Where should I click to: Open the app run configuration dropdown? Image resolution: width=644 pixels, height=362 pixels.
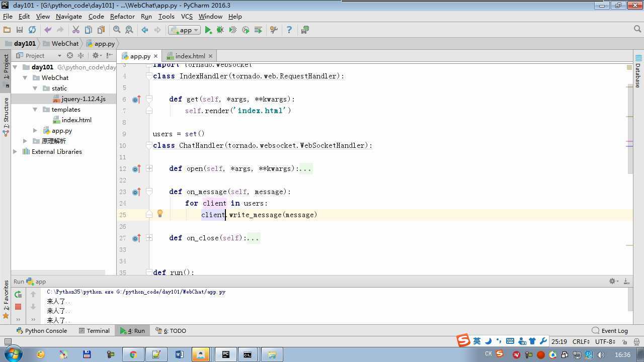(185, 30)
